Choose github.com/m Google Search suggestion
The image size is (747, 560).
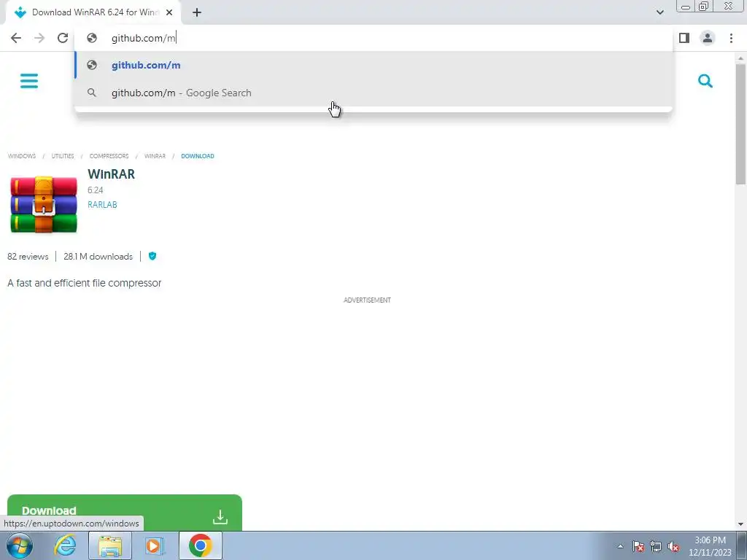pos(373,93)
